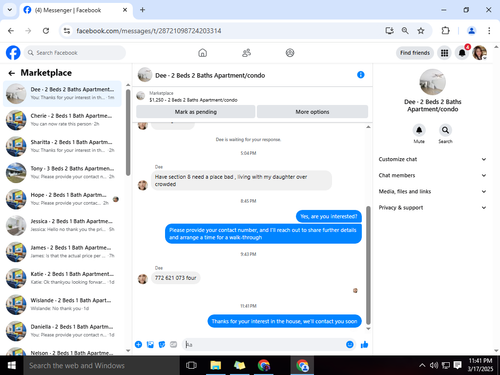Screen dimensions: 500x375
Task: Open the Chrome profile icon
Action: pos(471,31)
